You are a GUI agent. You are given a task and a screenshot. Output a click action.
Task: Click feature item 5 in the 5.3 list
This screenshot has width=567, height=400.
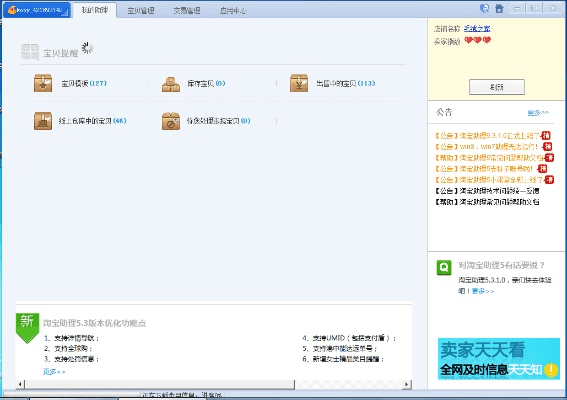pyautogui.click(x=340, y=349)
